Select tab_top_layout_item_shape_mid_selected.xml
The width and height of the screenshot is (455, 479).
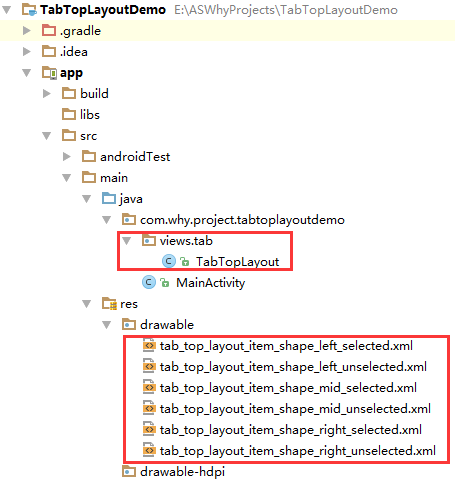288,388
